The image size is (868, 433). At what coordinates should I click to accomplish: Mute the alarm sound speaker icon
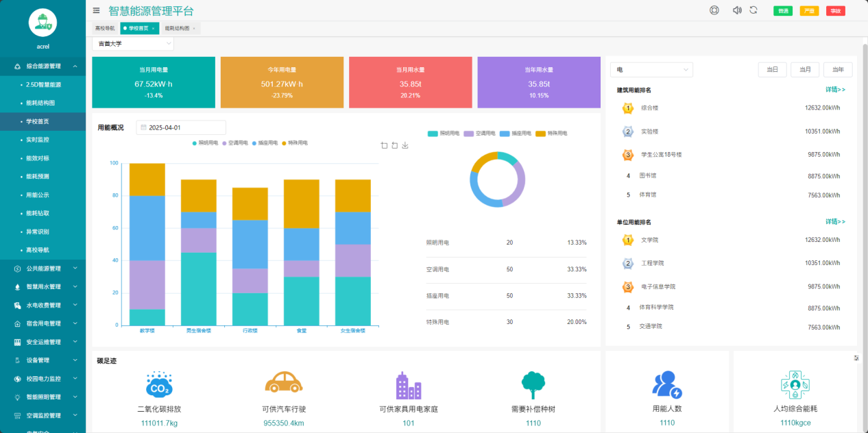[736, 10]
